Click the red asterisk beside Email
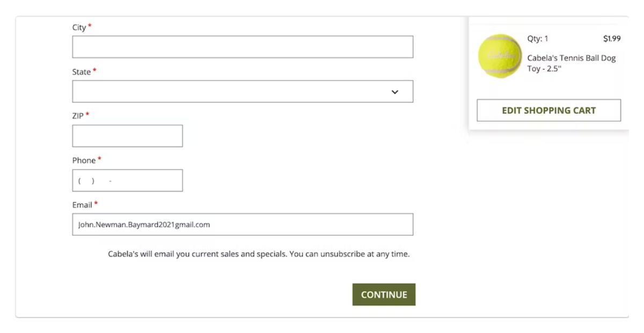644x333 pixels. (x=96, y=204)
